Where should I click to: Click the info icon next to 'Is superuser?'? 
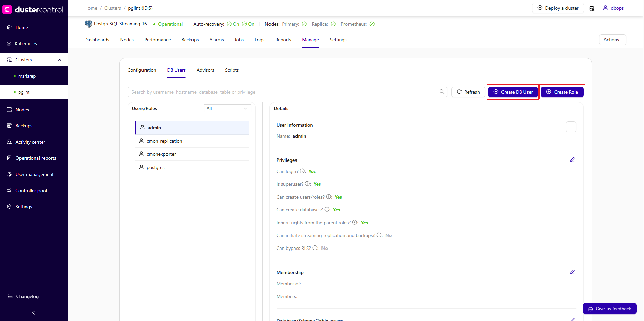coord(308,184)
